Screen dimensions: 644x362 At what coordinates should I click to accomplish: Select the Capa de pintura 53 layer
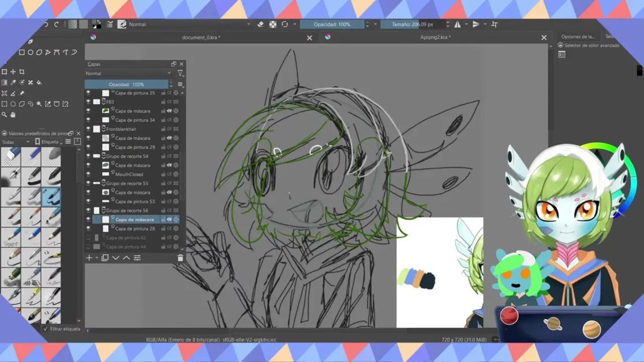point(135,202)
